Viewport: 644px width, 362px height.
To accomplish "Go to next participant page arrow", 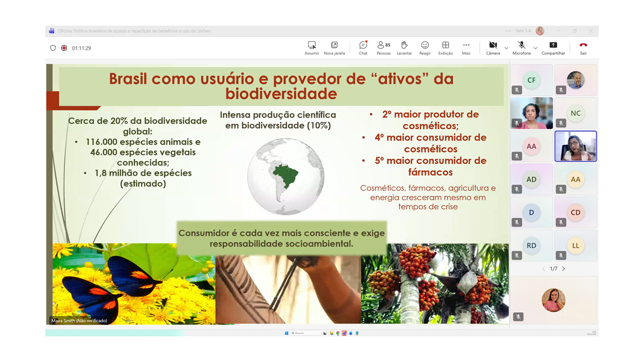I will [563, 269].
